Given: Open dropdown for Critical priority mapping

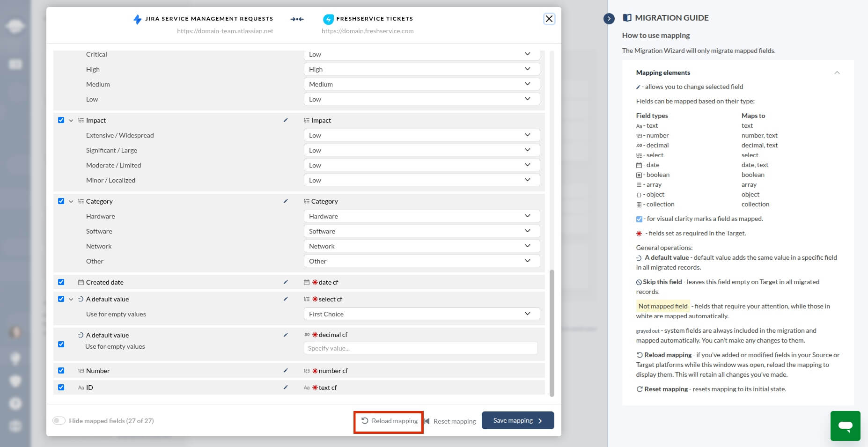Looking at the screenshot, I should (x=422, y=54).
